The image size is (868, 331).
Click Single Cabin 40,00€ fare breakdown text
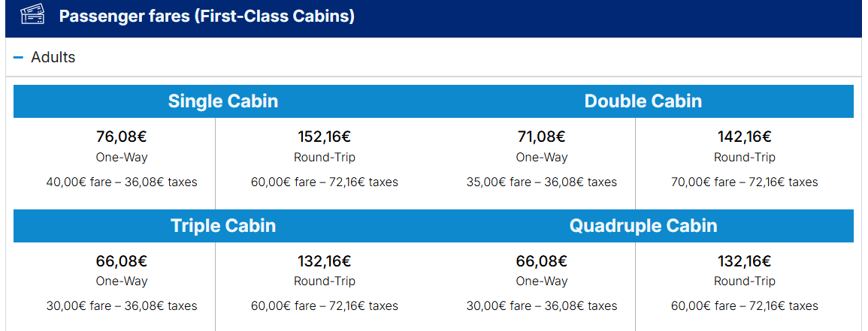[x=122, y=182]
